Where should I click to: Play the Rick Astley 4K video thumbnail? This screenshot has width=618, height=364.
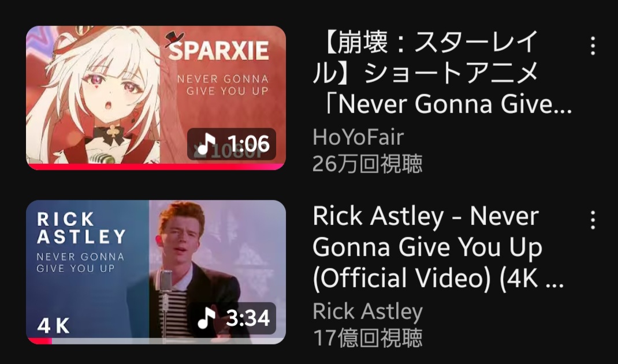coord(156,272)
